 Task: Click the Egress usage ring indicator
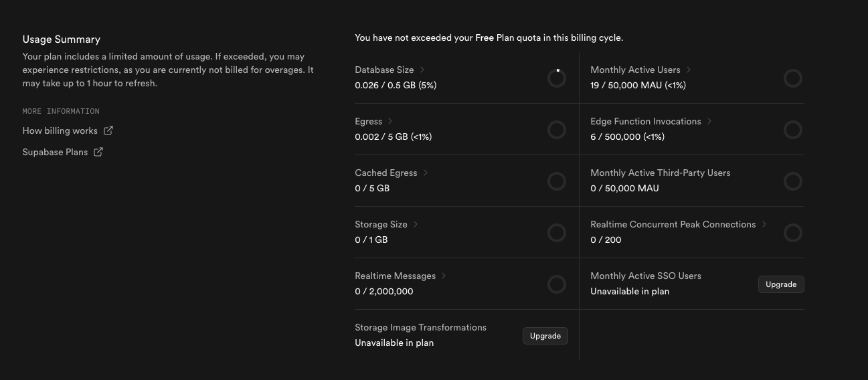coord(557,130)
